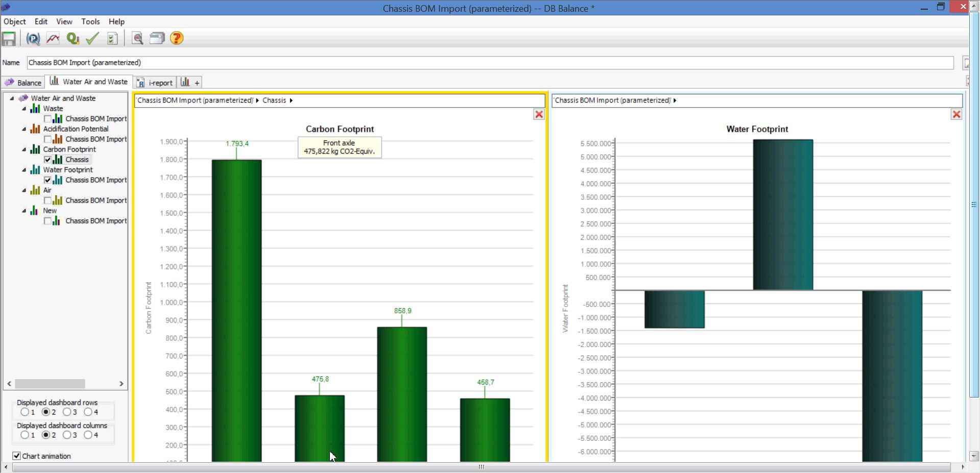Uncheck the Chassis item under Carbon Footprint
980x473 pixels.
[x=47, y=160]
